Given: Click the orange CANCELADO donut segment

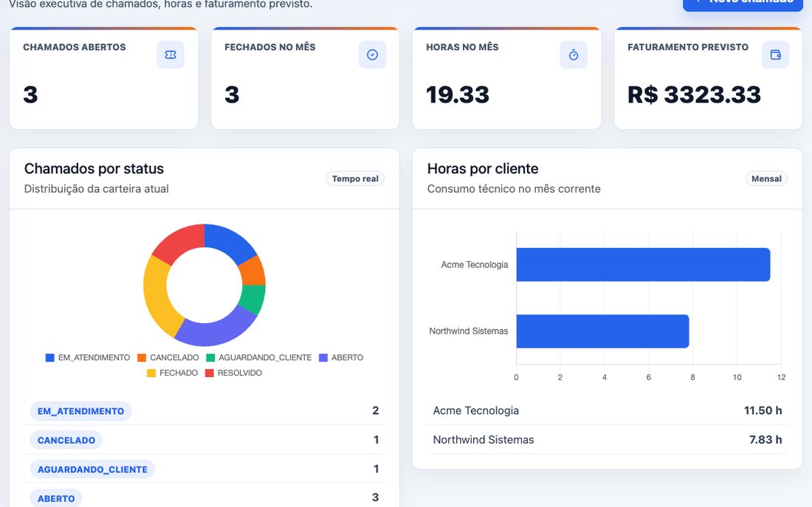Looking at the screenshot, I should [x=252, y=272].
